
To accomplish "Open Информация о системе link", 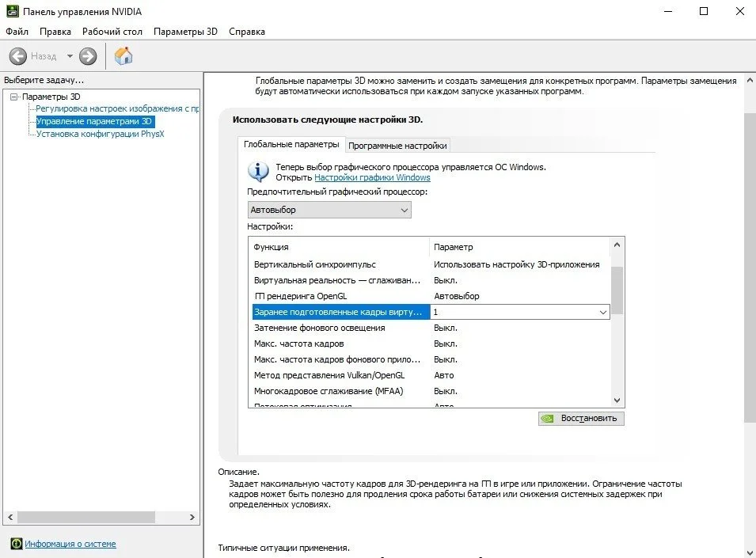I will click(x=70, y=544).
